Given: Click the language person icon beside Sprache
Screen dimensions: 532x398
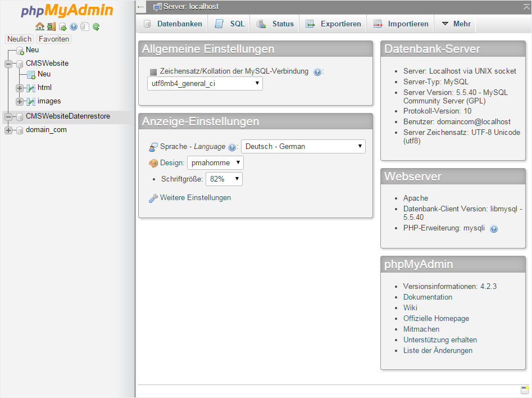Looking at the screenshot, I should click(x=153, y=147).
